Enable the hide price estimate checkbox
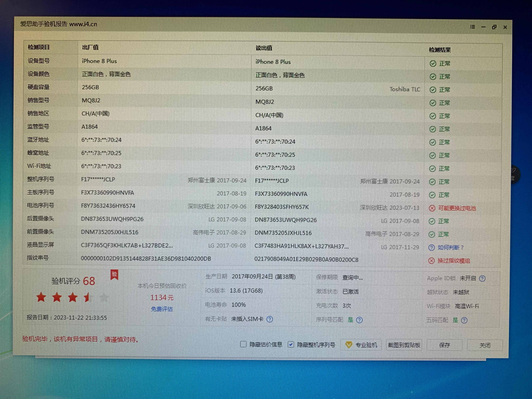This screenshot has height=399, width=532. point(243,344)
